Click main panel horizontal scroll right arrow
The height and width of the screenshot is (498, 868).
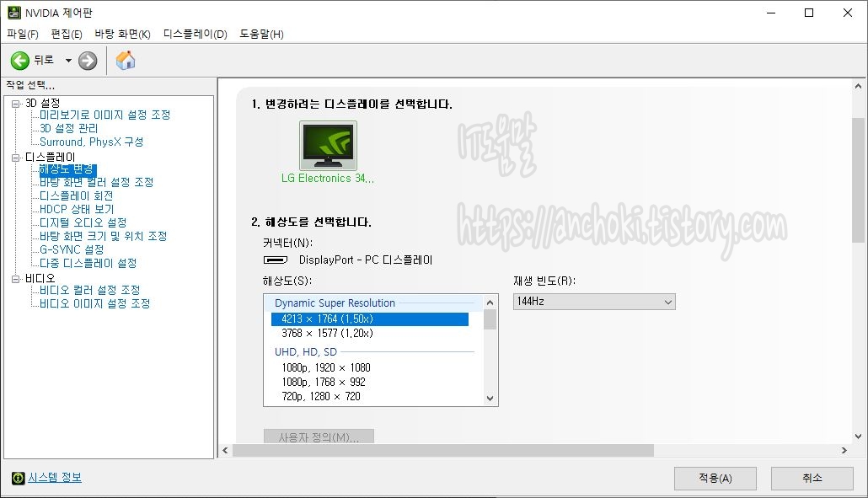[844, 451]
